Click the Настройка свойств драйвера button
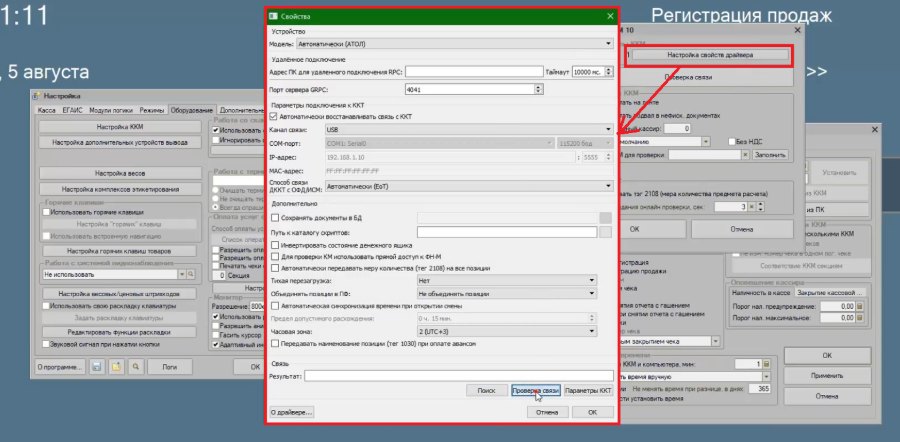900x442 pixels. 710,55
